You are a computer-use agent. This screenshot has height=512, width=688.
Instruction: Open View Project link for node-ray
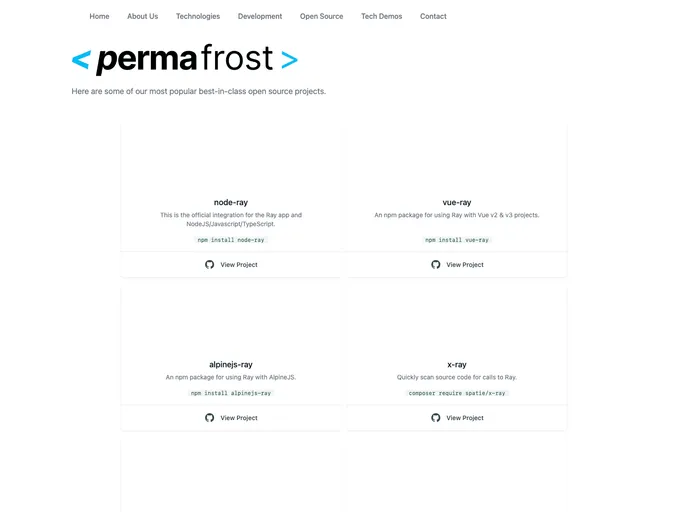coord(239,265)
